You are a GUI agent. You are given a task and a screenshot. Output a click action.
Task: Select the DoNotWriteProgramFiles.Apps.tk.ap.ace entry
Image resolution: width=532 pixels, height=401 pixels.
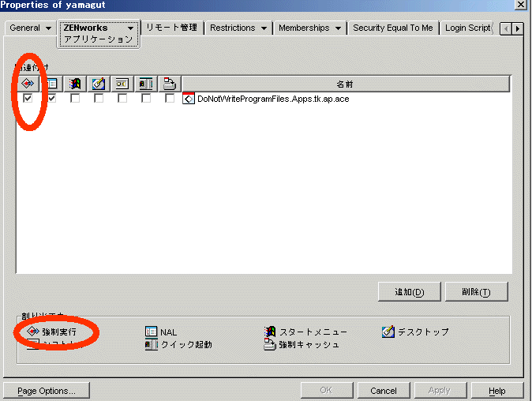tap(273, 99)
